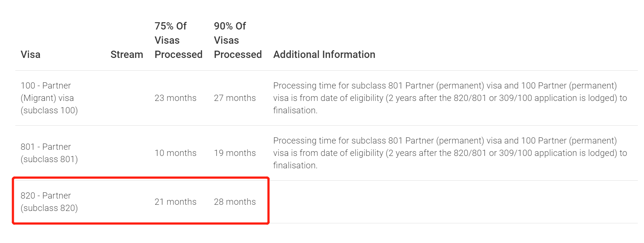Select subclass 801 additional information text

pos(450,153)
